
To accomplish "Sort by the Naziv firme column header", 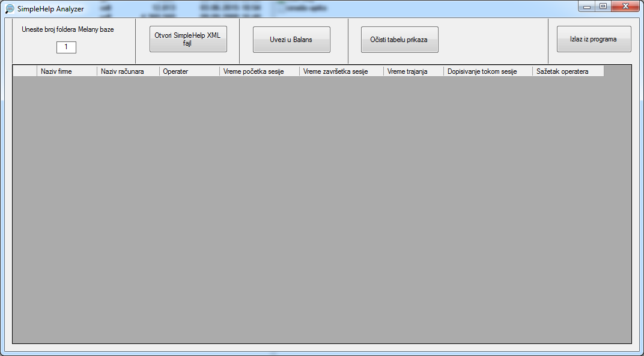I will (x=67, y=71).
